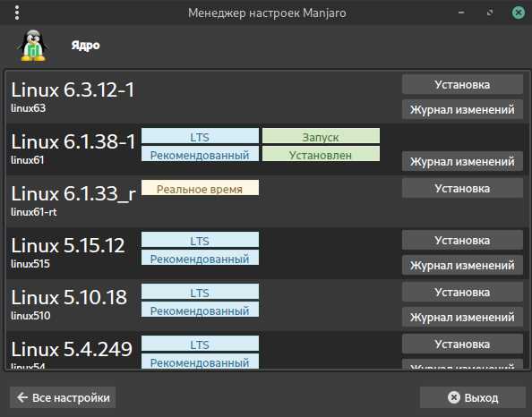Click the Tux penguin kernel icon
This screenshot has height=417, width=532.
click(x=32, y=46)
